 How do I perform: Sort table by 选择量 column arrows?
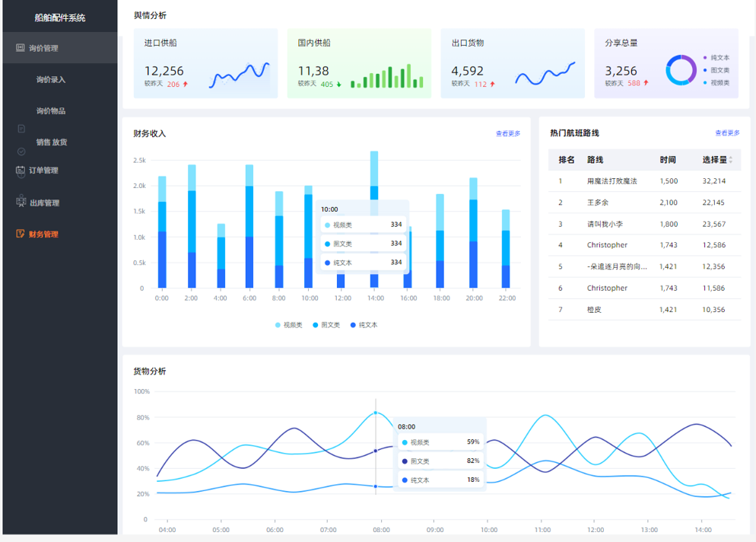(x=731, y=161)
